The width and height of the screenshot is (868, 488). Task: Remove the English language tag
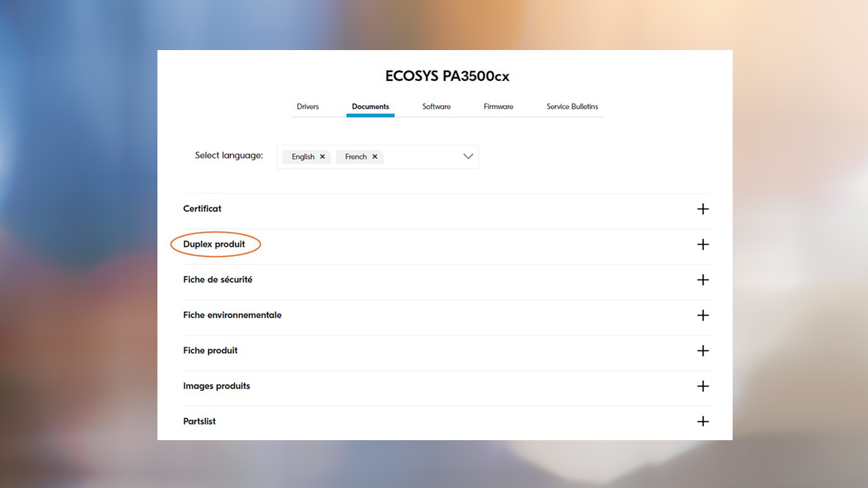point(322,157)
